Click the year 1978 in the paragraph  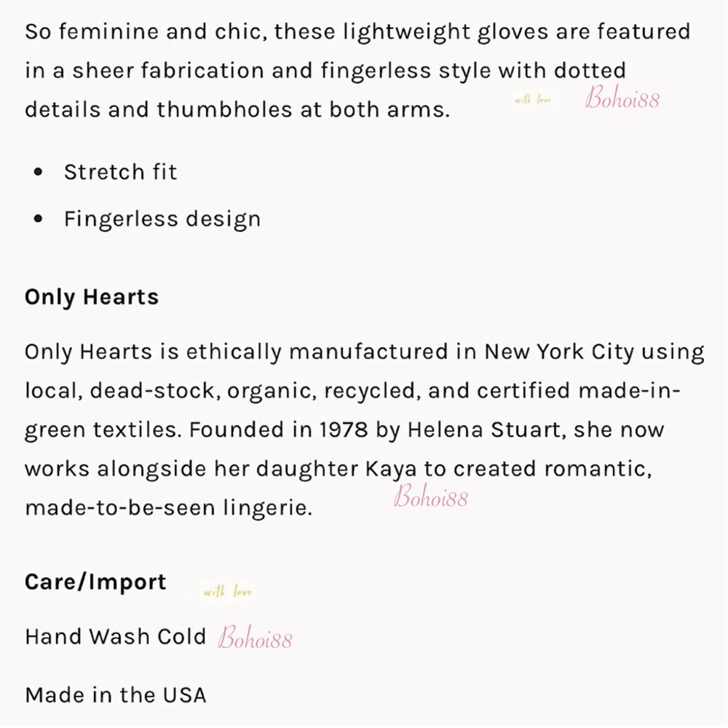pos(343,430)
